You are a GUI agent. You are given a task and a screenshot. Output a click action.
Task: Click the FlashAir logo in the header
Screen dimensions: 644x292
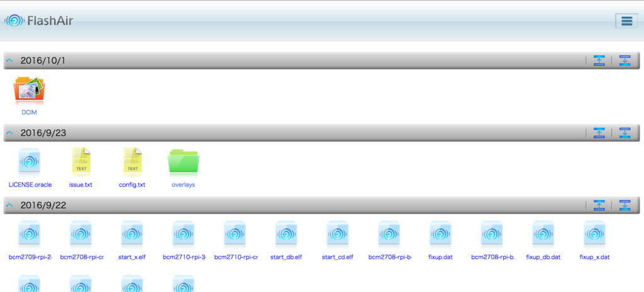(39, 21)
